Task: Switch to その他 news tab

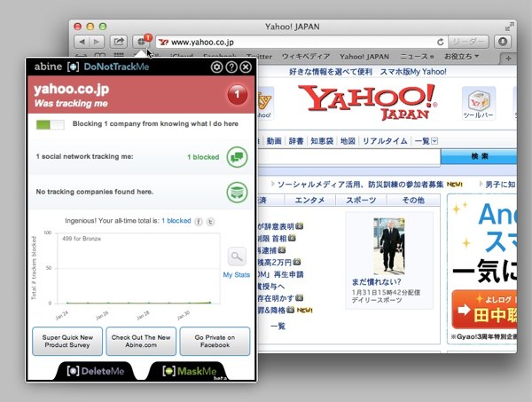Action: tap(413, 200)
